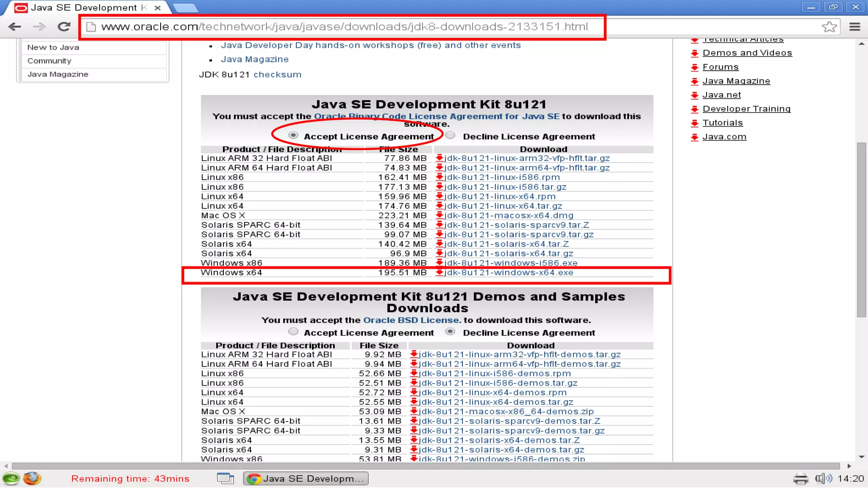Click the browser forward arrow
868x488 pixels.
pyautogui.click(x=39, y=27)
